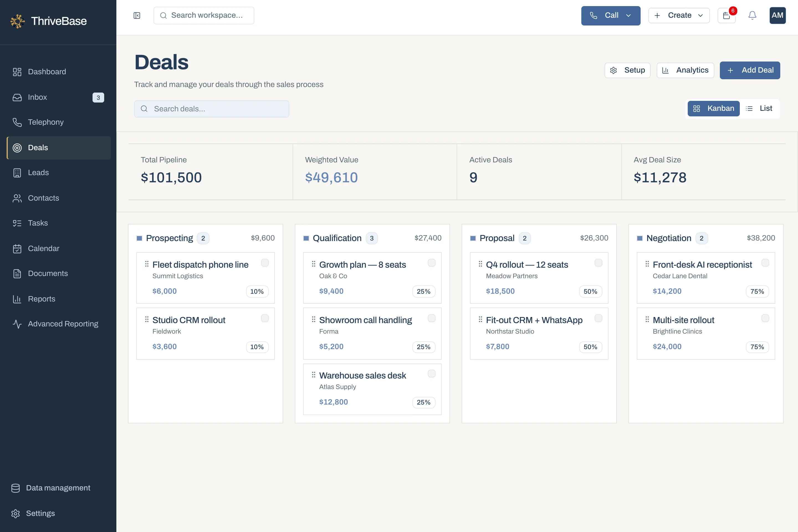Grab the drag handle on Warehouse sales desk

point(313,375)
